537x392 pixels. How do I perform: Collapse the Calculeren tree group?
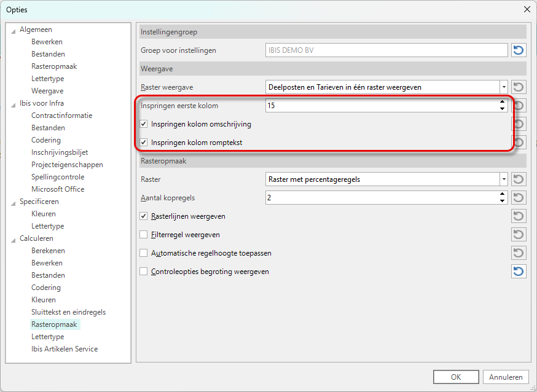point(14,239)
